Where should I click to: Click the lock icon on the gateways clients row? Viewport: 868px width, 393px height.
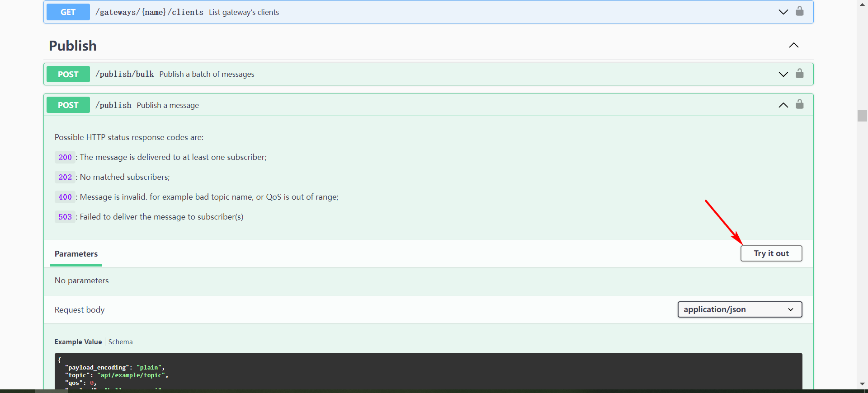(799, 11)
